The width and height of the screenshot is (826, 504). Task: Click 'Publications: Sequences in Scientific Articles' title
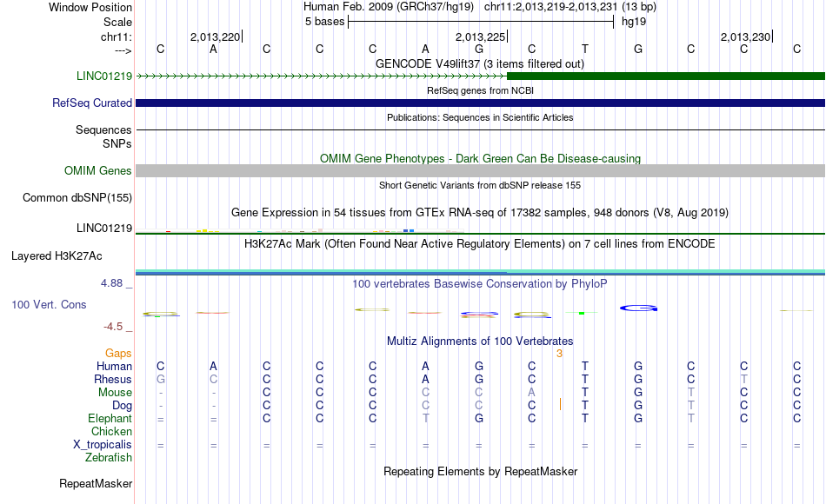480,117
